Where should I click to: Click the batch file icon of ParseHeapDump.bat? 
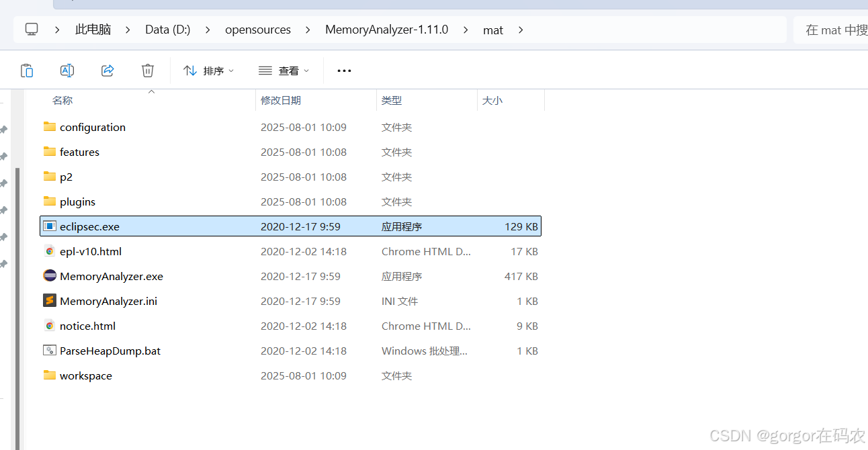50,350
